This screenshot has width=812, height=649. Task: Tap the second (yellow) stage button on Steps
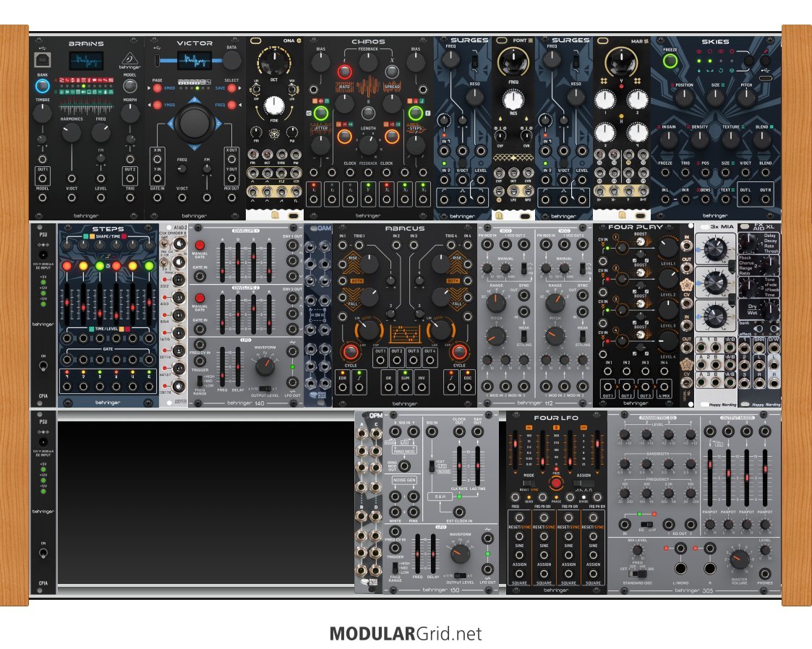[x=83, y=266]
